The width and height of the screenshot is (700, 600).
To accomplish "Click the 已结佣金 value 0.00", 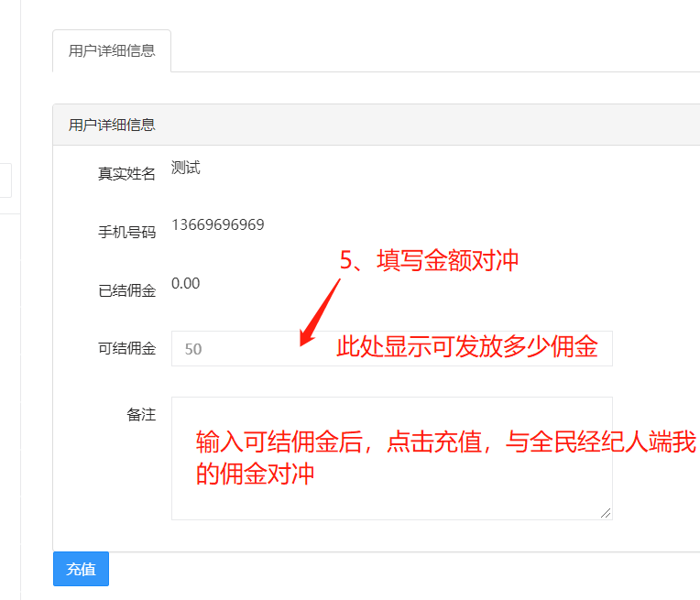I will [x=186, y=283].
